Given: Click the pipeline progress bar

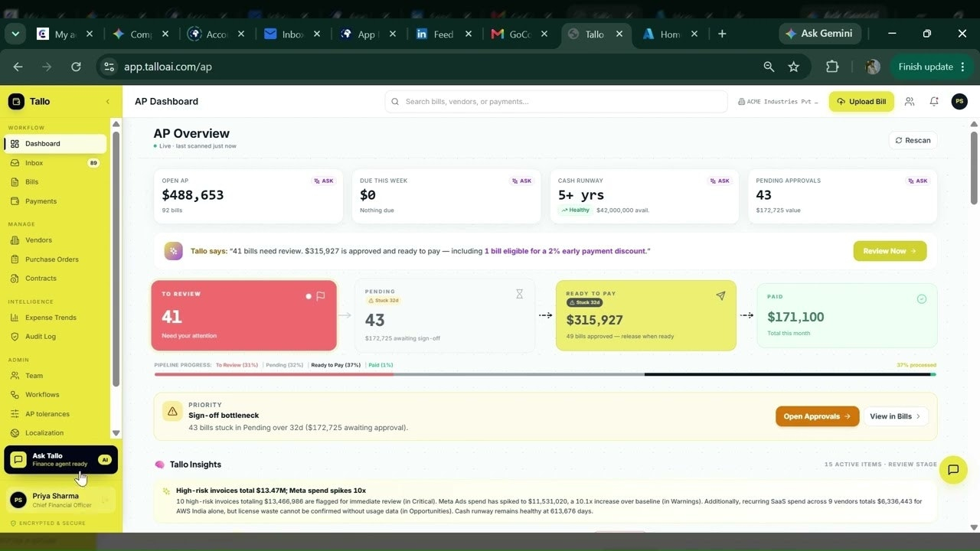Looking at the screenshot, I should click(545, 374).
